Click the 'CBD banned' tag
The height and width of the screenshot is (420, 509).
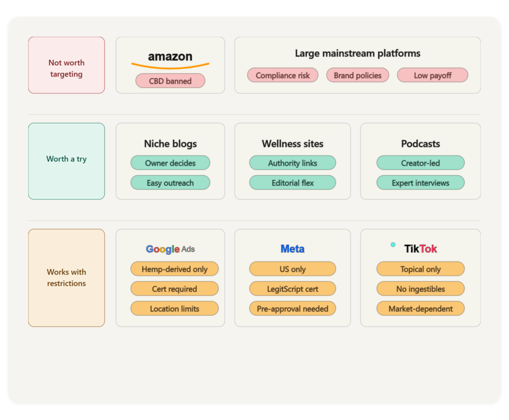(170, 81)
